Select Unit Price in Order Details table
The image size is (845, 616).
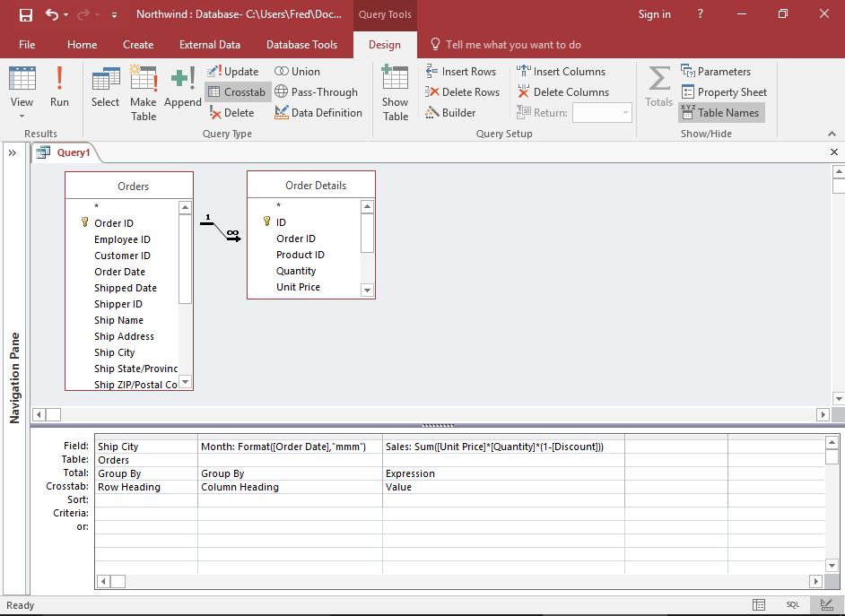(x=298, y=286)
